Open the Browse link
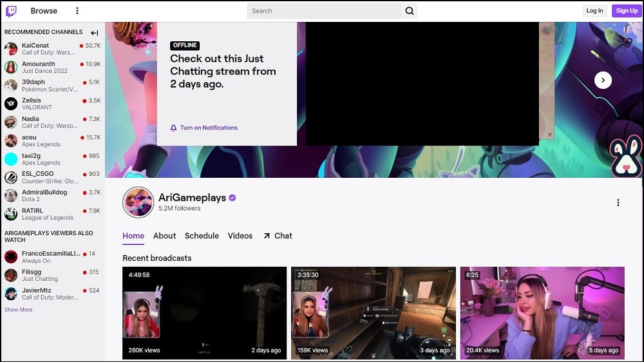 [44, 11]
